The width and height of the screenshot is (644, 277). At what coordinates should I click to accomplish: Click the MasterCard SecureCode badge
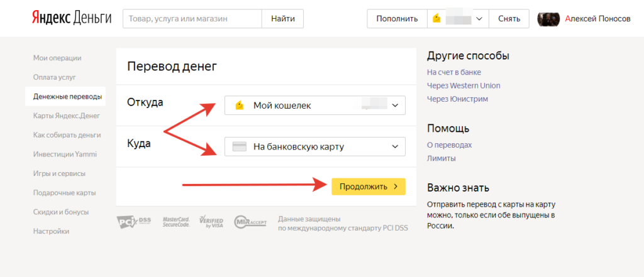pos(176,222)
